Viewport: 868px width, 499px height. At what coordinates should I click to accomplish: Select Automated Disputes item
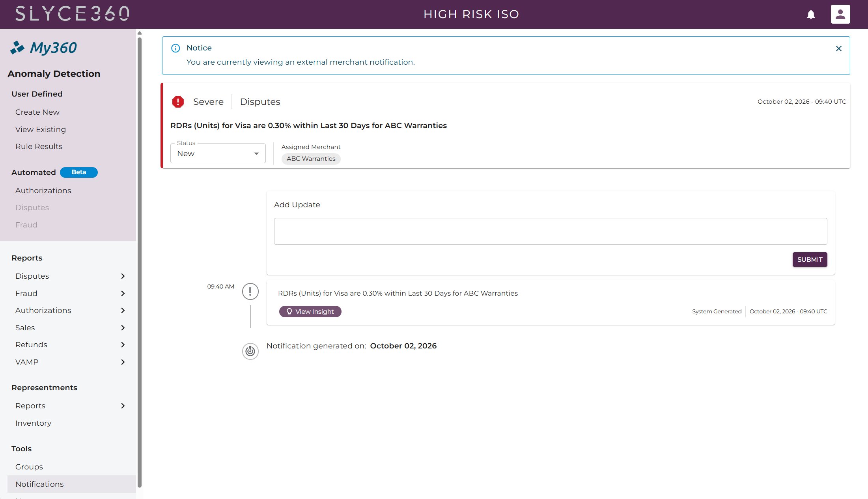click(32, 207)
